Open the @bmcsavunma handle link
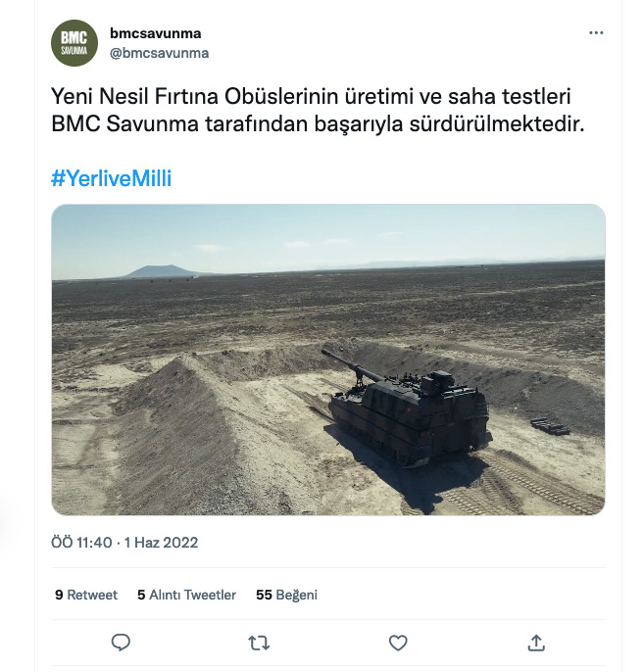The width and height of the screenshot is (643, 672). [x=159, y=53]
